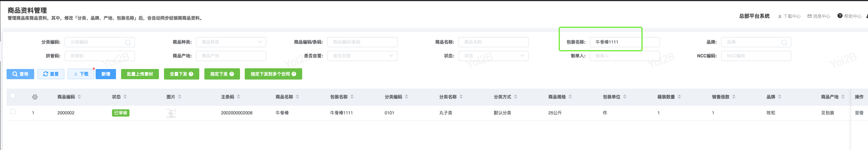Click the product image thumbnail in the row
This screenshot has width=868, height=150.
tap(171, 113)
